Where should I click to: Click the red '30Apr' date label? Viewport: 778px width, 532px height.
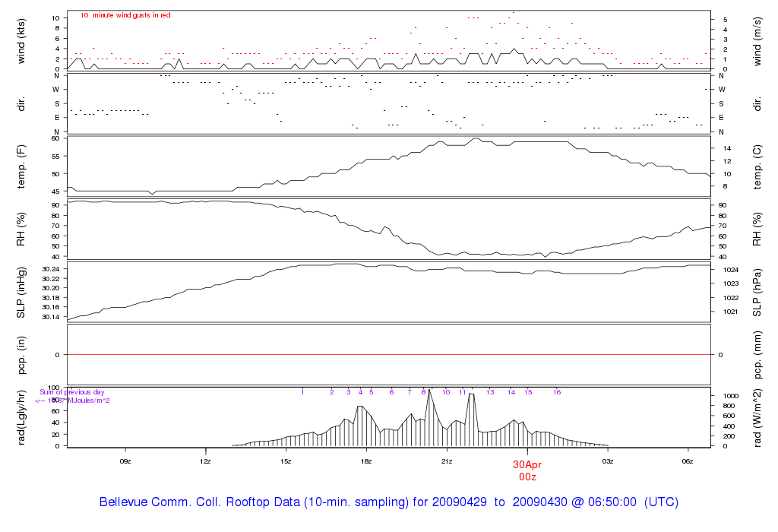527,465
